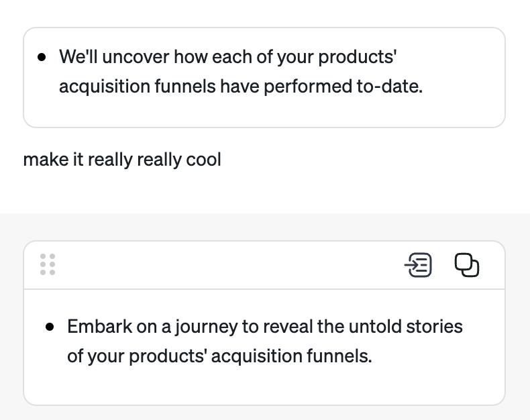Click the six-dot drag handle icon
Screen dimensions: 530x420
(x=48, y=264)
